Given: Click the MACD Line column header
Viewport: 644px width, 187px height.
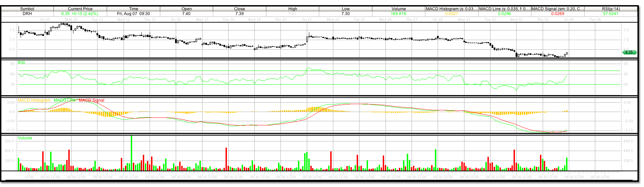Looking at the screenshot, I should coord(504,9).
